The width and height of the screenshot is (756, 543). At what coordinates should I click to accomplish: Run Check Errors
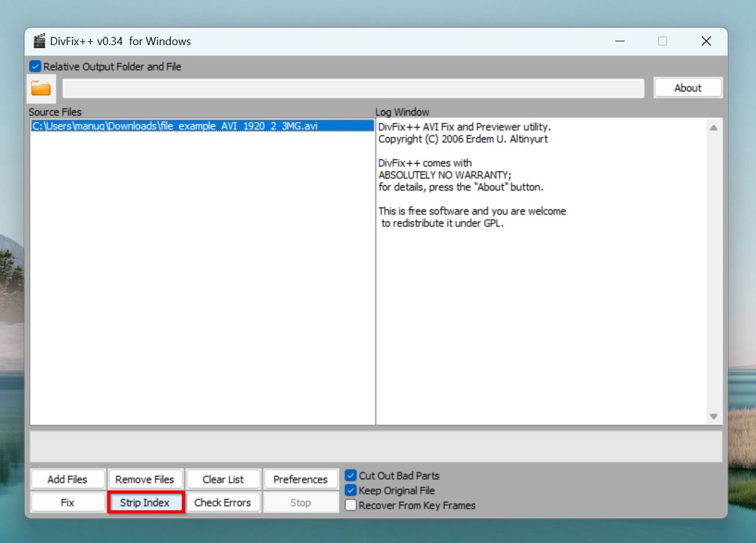pos(223,502)
